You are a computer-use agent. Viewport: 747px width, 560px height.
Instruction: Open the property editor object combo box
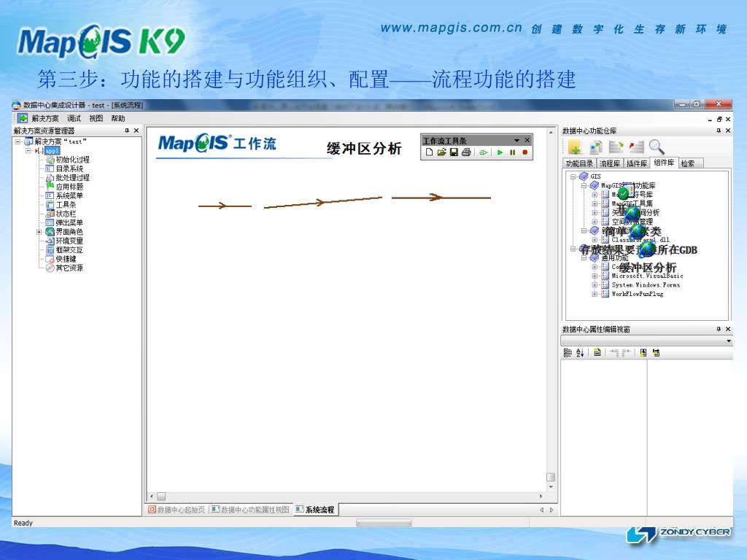[647, 341]
